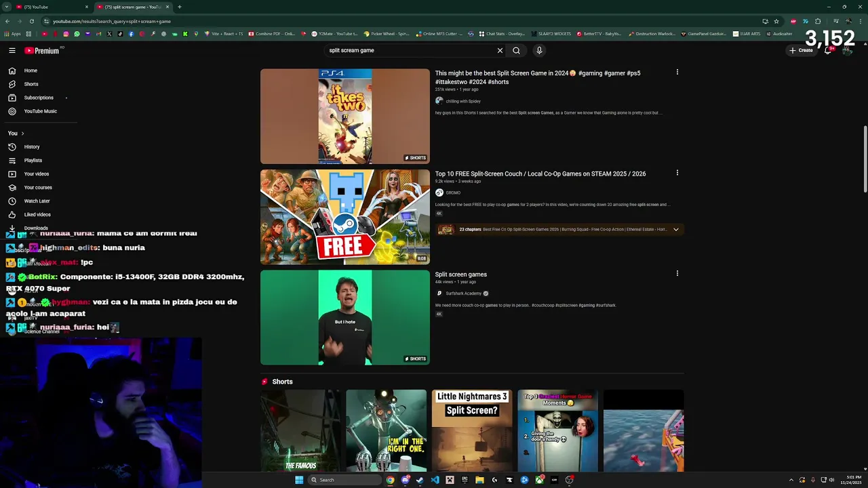Open Watch Later in the sidebar

click(x=38, y=201)
